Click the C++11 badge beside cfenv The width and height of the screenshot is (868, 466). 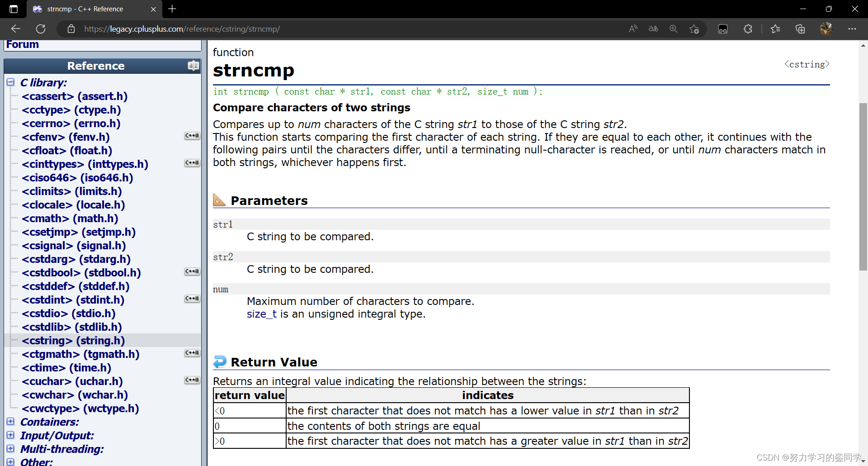pos(192,136)
